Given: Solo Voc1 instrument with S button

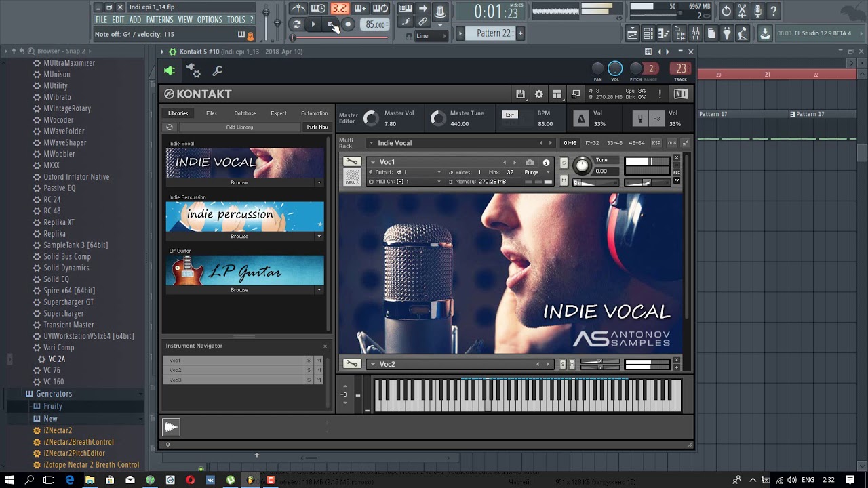Looking at the screenshot, I should pyautogui.click(x=563, y=163).
